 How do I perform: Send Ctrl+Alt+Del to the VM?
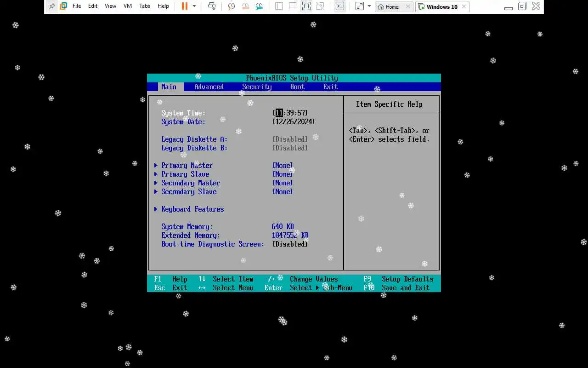click(211, 6)
